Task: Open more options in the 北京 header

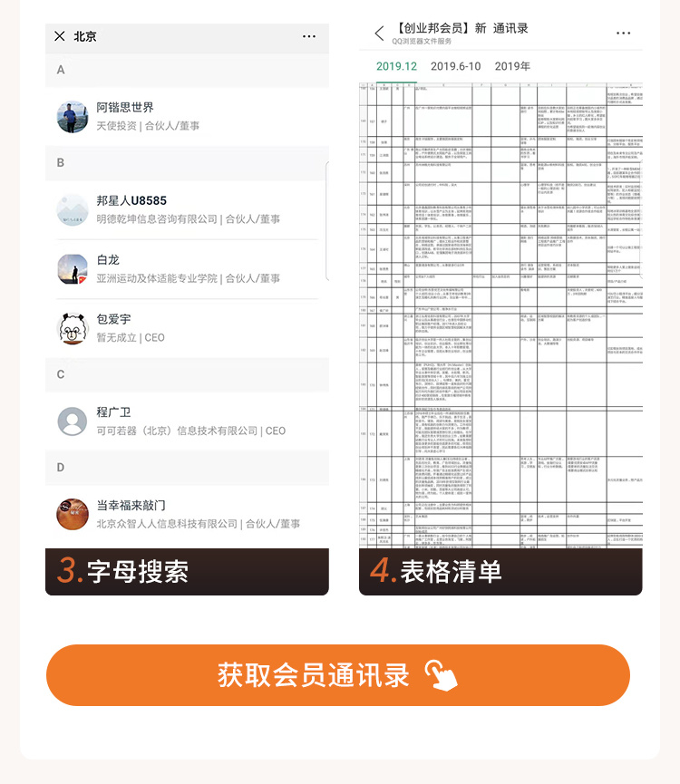Action: point(309,36)
